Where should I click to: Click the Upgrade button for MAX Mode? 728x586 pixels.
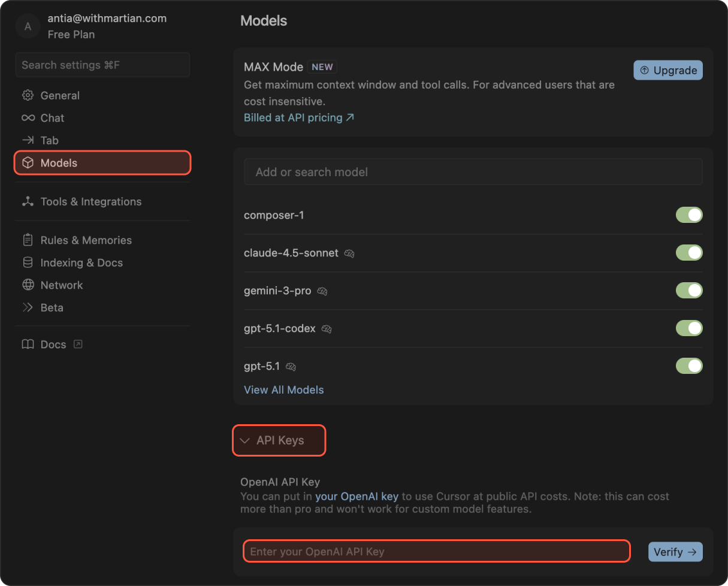tap(667, 70)
